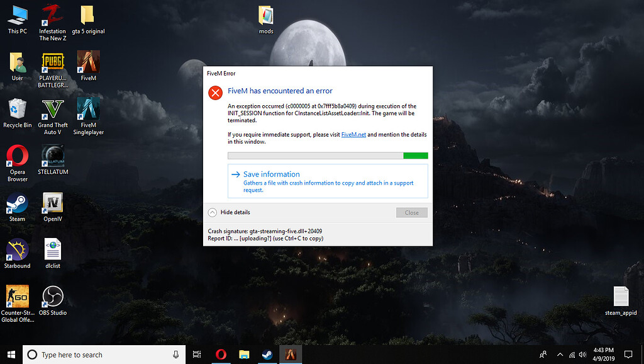Open the FiveM.net support link
The image size is (644, 364).
click(353, 135)
